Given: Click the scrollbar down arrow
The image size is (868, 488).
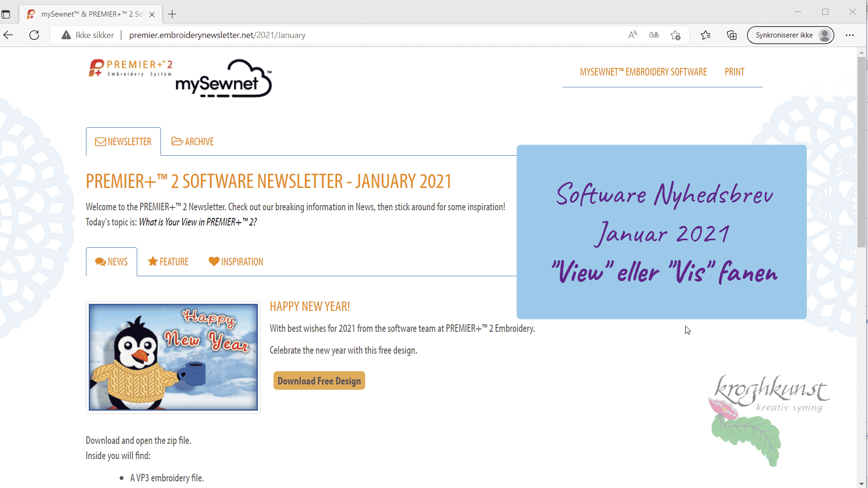Looking at the screenshot, I should (861, 483).
